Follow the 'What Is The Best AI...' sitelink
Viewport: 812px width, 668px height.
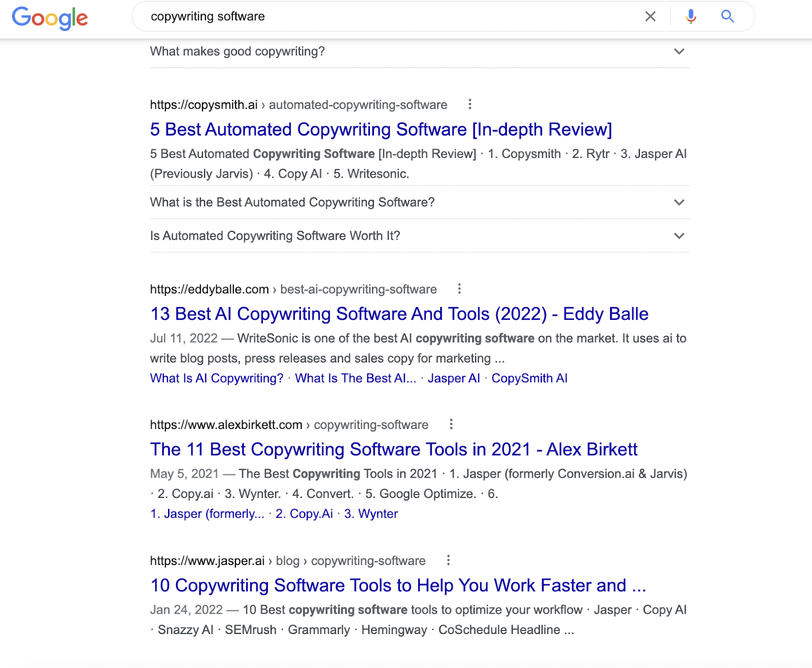pyautogui.click(x=356, y=378)
